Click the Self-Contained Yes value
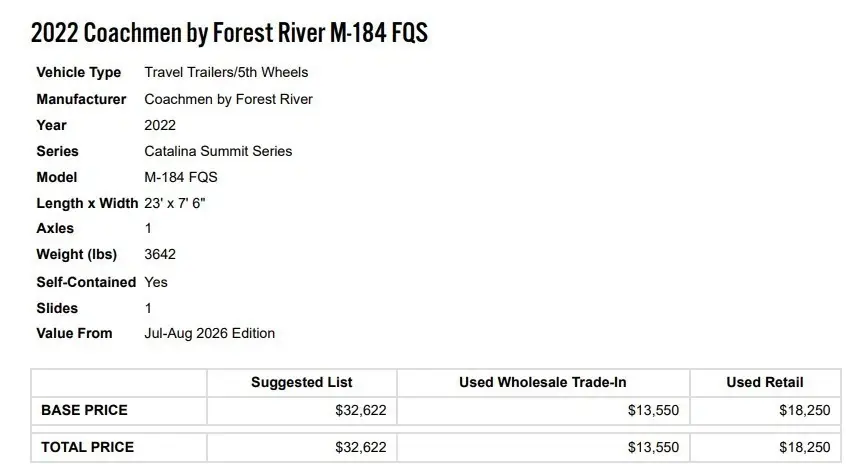 pyautogui.click(x=156, y=282)
